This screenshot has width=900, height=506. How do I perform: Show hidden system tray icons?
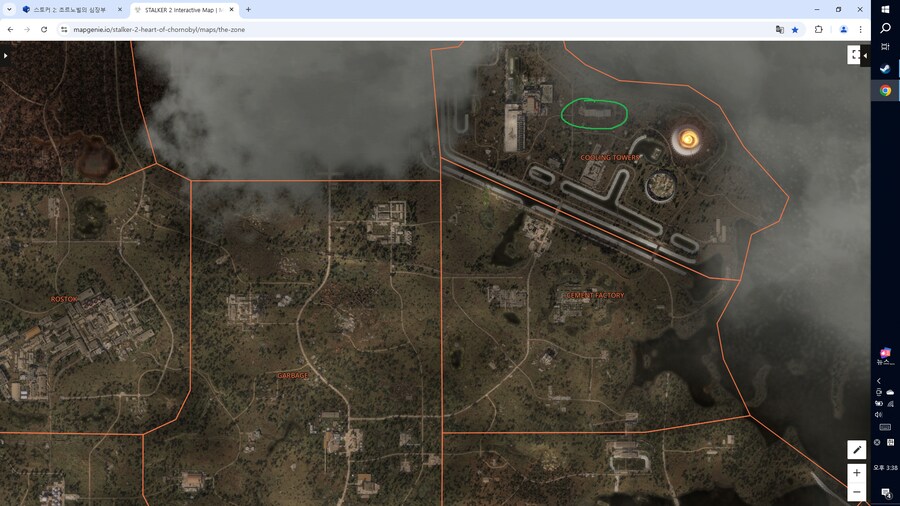click(x=879, y=381)
